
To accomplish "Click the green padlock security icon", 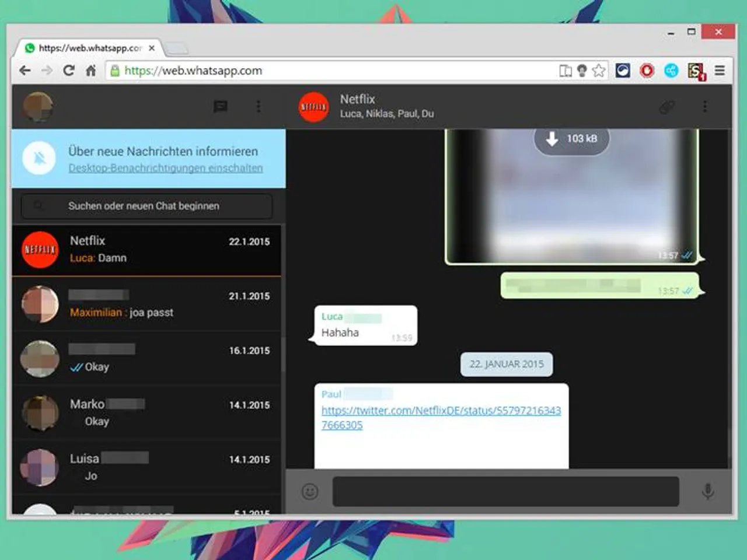I will point(115,71).
